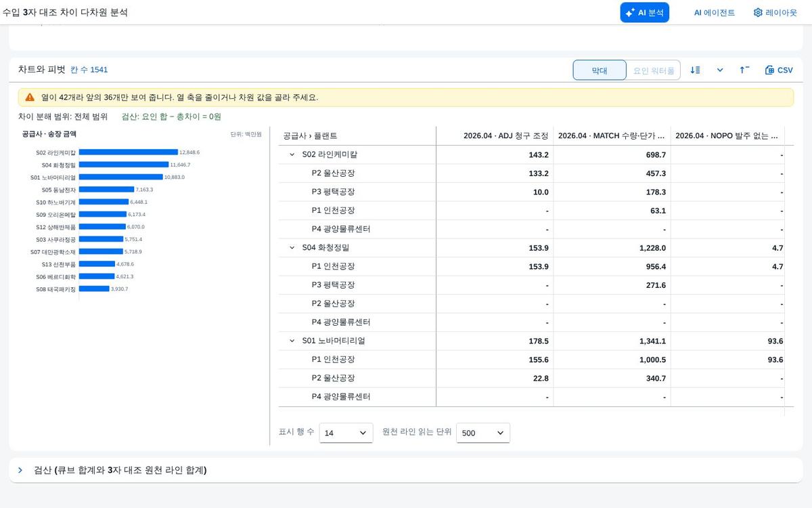Open the 원천 라인 읽는 단위 dropdown

coord(483,433)
